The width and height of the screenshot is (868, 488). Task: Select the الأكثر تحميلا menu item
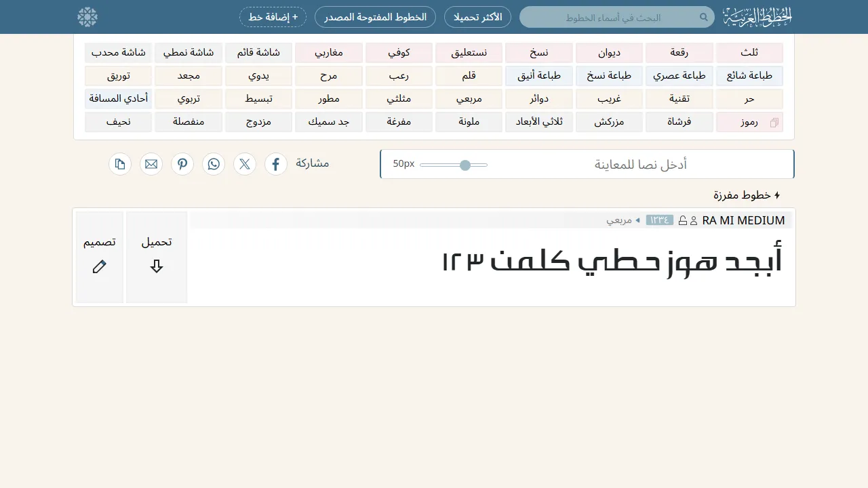coord(477,17)
